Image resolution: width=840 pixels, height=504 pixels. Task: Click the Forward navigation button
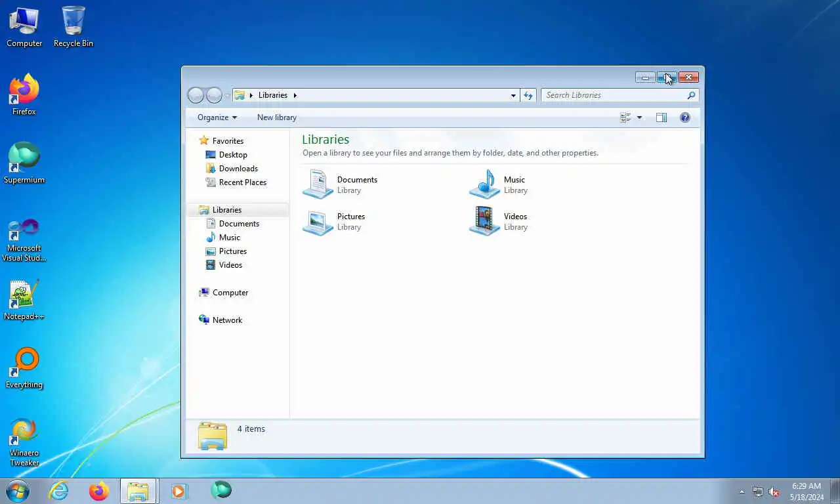click(x=214, y=95)
